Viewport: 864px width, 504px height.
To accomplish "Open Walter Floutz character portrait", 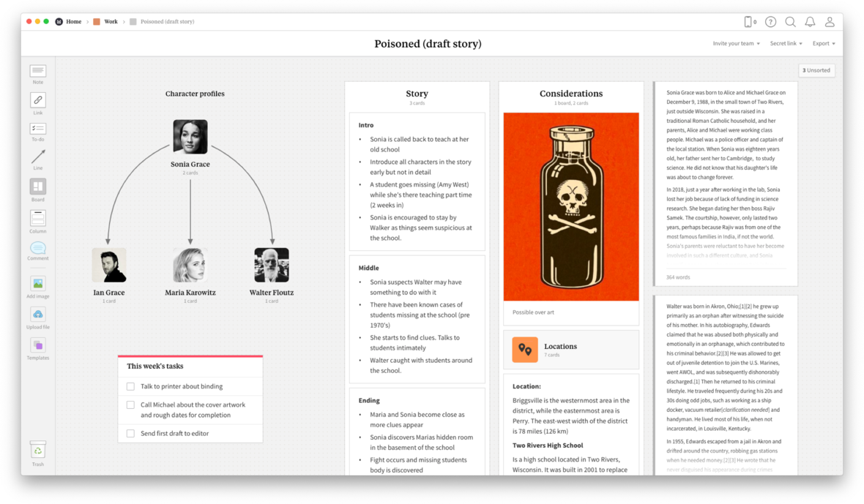I will click(x=272, y=265).
